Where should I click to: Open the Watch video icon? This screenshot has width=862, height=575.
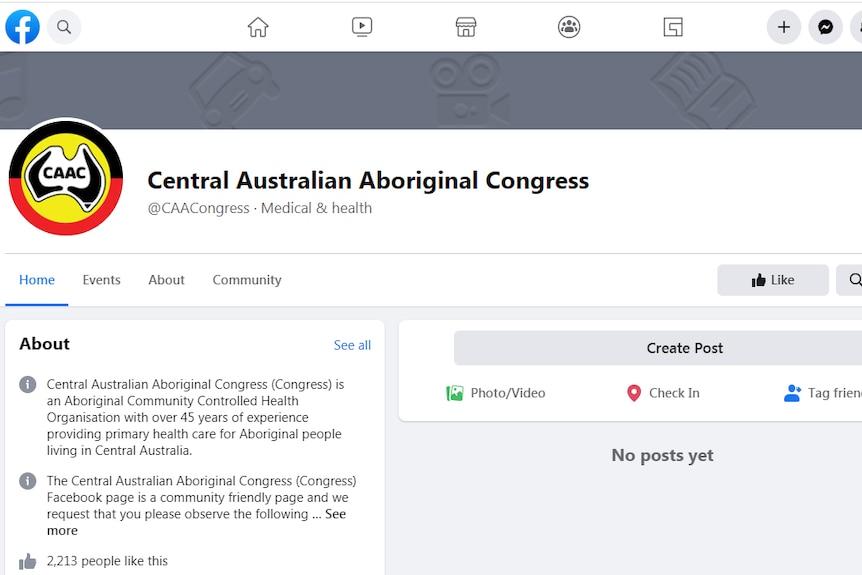362,27
